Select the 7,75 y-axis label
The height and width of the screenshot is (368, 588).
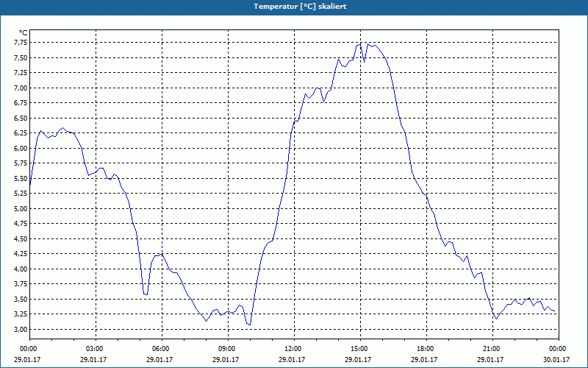[x=21, y=43]
